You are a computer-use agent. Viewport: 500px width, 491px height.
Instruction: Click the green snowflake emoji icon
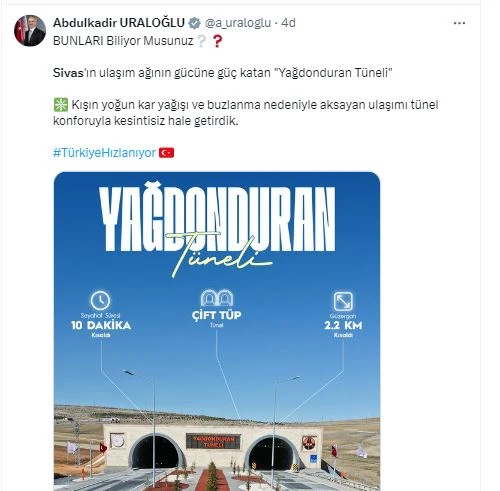click(x=61, y=105)
